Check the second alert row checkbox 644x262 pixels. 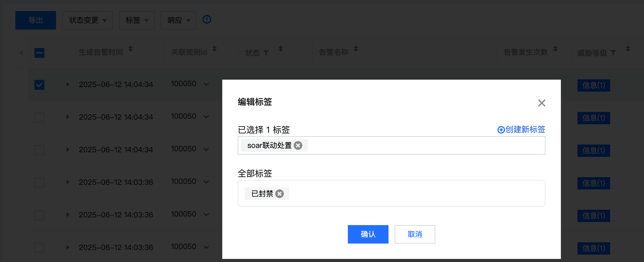[x=39, y=117]
